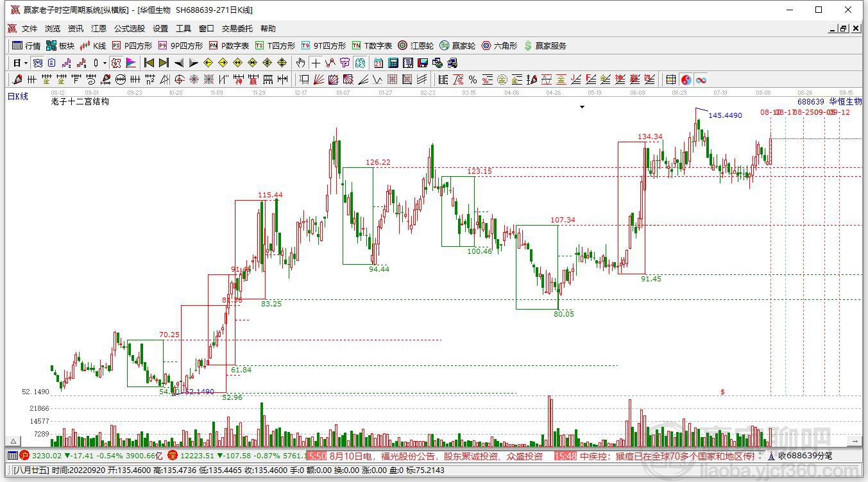Image resolution: width=868 pixels, height=482 pixels.
Task: Click the yellow diamond left-arrow icon
Action: 208,63
